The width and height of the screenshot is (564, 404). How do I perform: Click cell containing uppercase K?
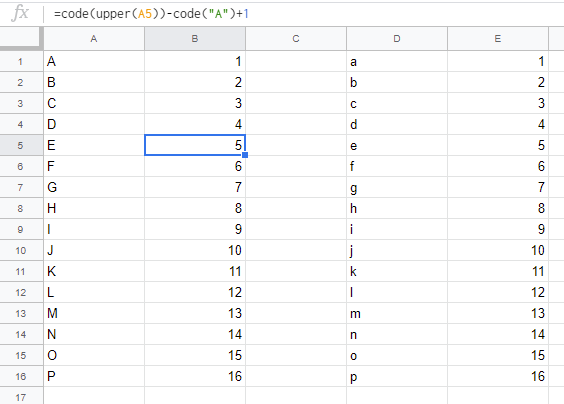tap(94, 271)
